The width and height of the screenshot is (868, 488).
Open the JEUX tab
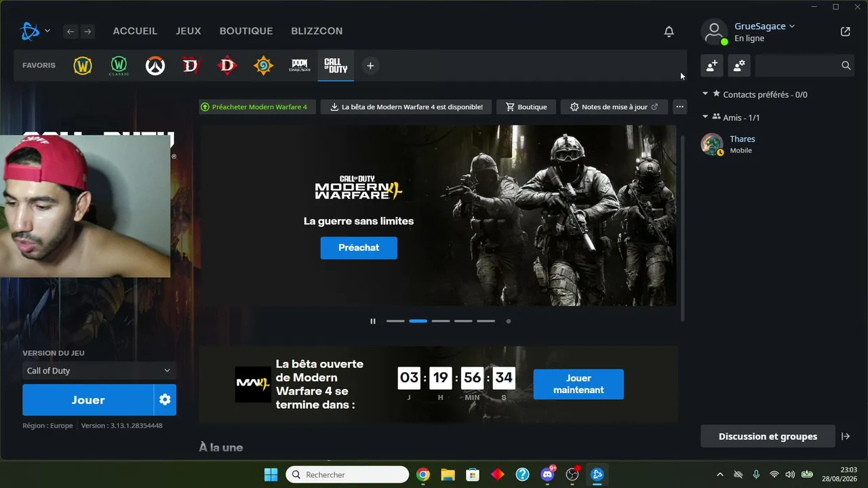pos(189,31)
